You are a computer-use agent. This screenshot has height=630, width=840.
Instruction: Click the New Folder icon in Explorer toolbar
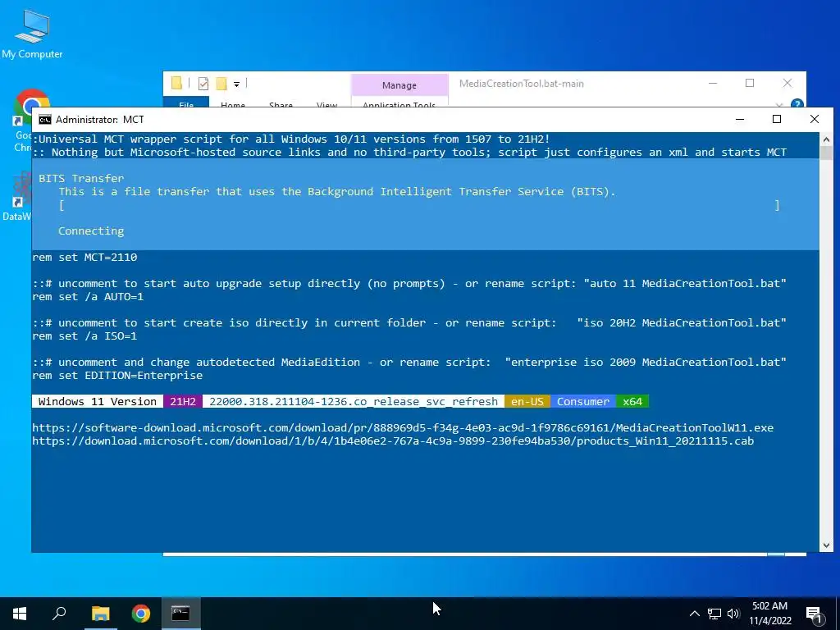pyautogui.click(x=221, y=84)
